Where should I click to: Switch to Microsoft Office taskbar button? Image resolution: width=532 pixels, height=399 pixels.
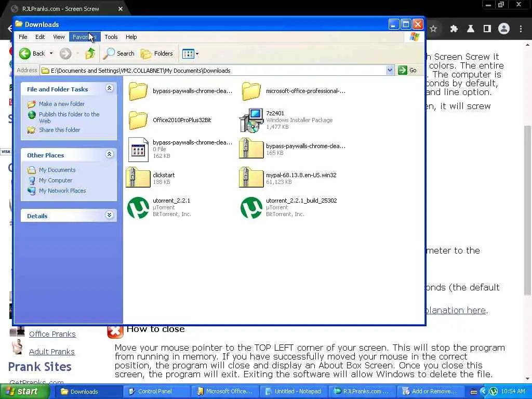coord(225,392)
